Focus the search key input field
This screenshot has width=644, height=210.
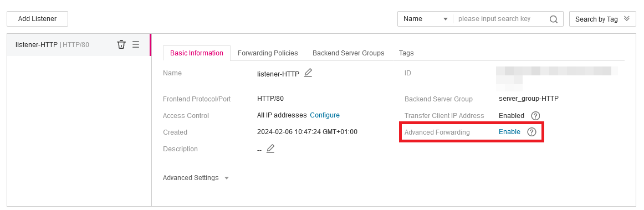[x=501, y=19]
